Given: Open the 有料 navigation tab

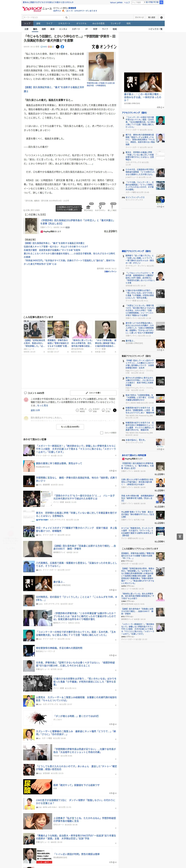Looking at the screenshot, I should click(x=129, y=24).
